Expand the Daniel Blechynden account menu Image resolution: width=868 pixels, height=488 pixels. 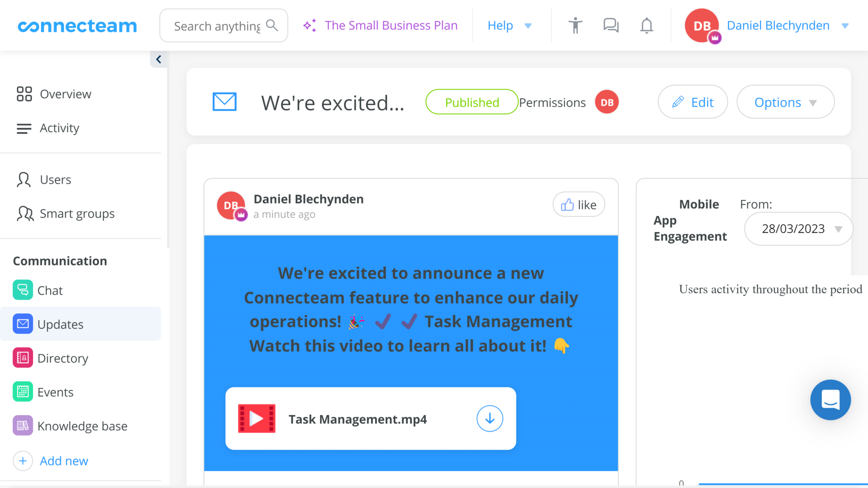click(x=845, y=25)
